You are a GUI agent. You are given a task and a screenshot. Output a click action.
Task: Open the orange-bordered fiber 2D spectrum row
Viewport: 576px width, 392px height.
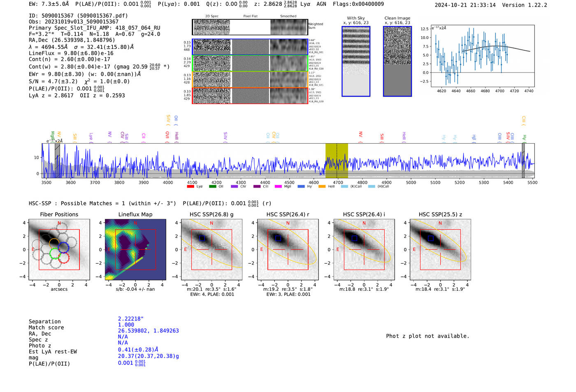250,79
